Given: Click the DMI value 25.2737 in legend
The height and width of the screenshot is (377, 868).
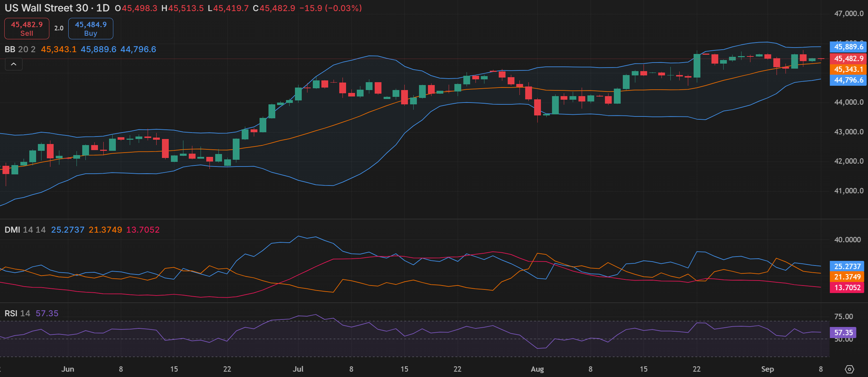Looking at the screenshot, I should (68, 230).
